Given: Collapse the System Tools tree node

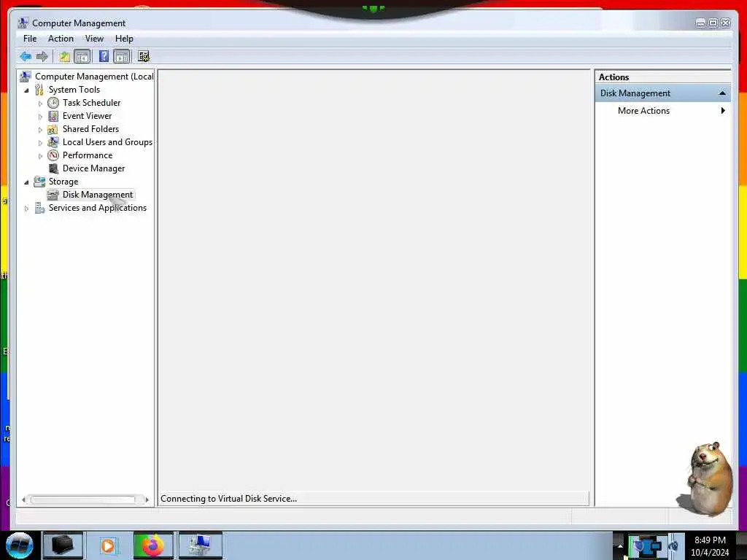Looking at the screenshot, I should click(x=26, y=90).
